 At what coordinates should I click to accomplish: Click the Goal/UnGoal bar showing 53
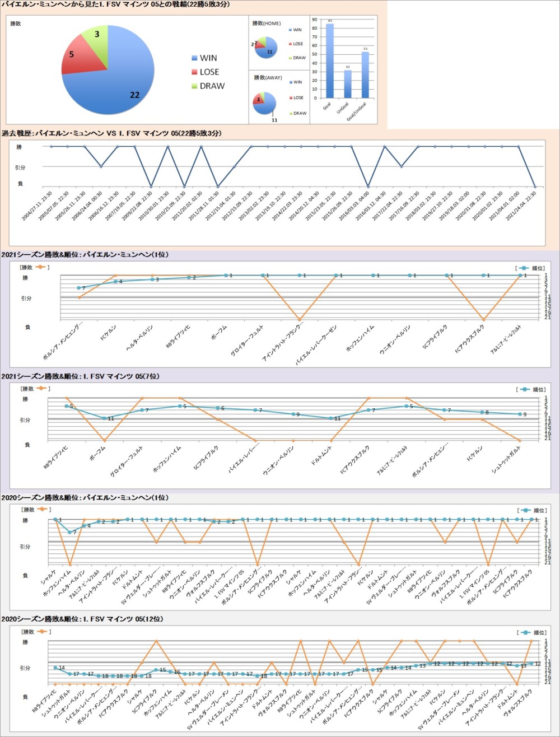coord(365,74)
